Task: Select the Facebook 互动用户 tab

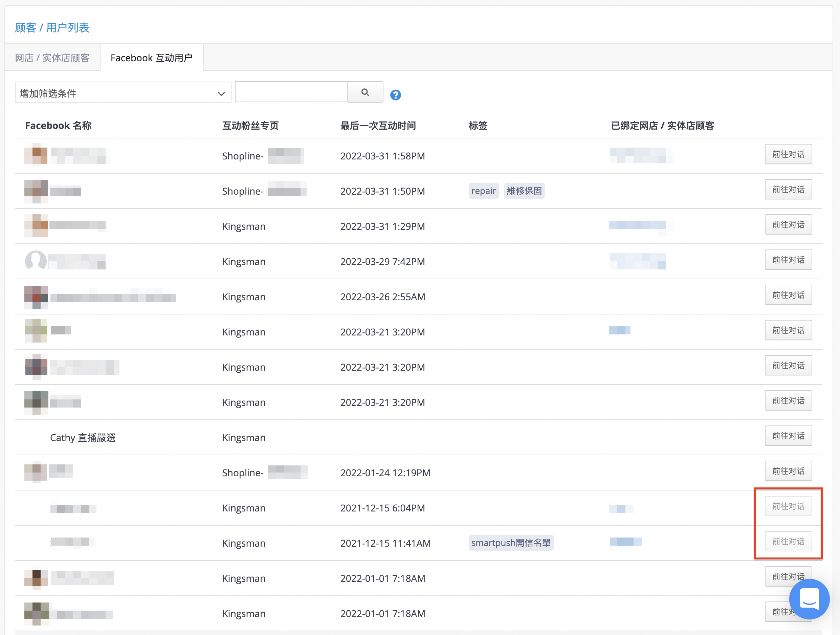Action: point(152,58)
